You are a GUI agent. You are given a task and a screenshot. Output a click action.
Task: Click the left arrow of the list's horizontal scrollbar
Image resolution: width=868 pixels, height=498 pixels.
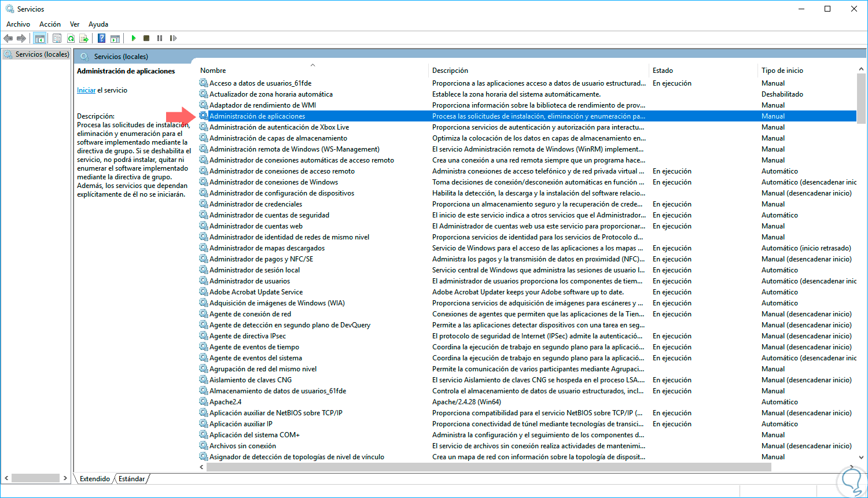click(x=202, y=467)
